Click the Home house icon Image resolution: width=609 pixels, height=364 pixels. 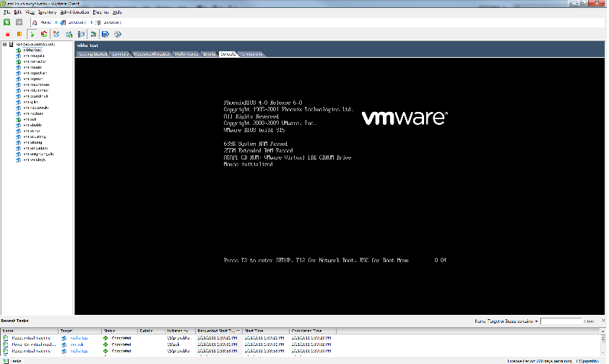coord(35,22)
